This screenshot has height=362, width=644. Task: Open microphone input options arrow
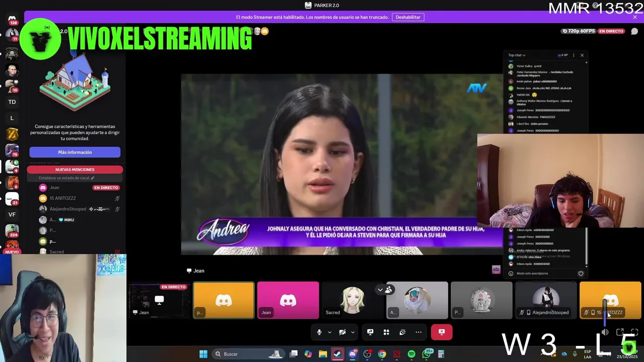[330, 332]
